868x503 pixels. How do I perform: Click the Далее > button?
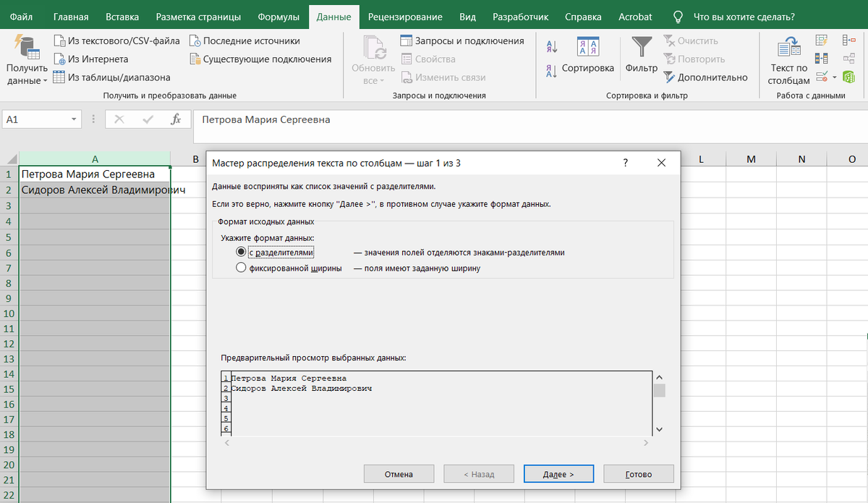pyautogui.click(x=558, y=474)
